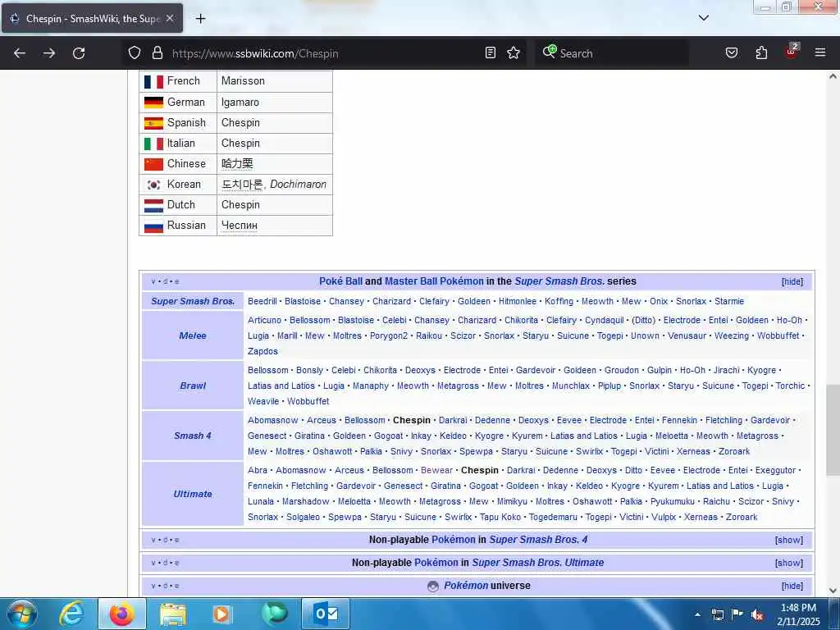The image size is (840, 630).
Task: Click the page vertical scrollbar thumb
Action: tap(833, 430)
